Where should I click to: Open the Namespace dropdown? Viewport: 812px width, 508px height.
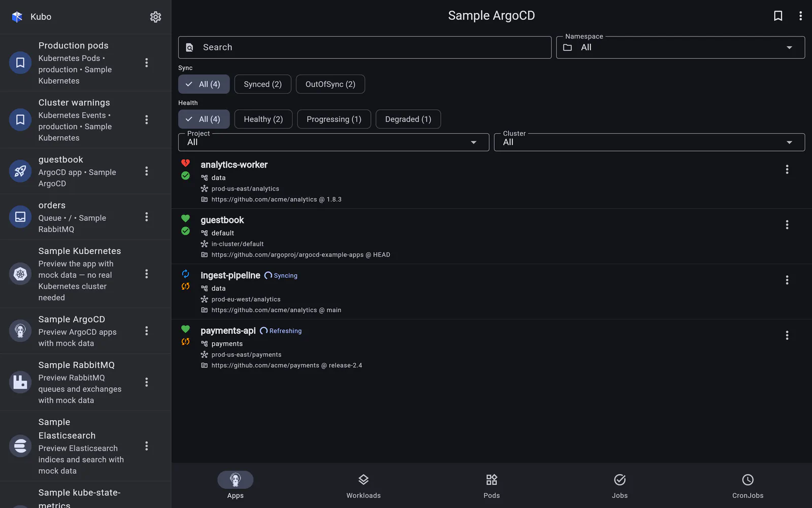pyautogui.click(x=681, y=47)
